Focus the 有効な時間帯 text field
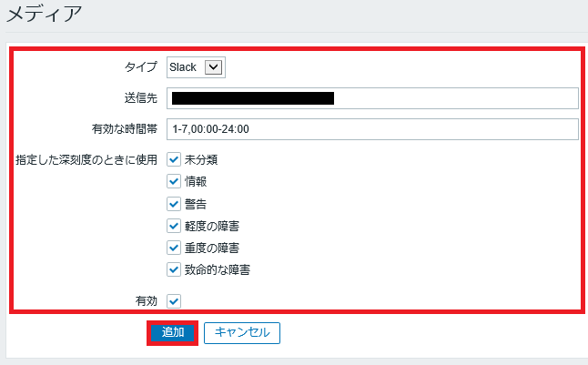The width and height of the screenshot is (588, 365). 372,129
